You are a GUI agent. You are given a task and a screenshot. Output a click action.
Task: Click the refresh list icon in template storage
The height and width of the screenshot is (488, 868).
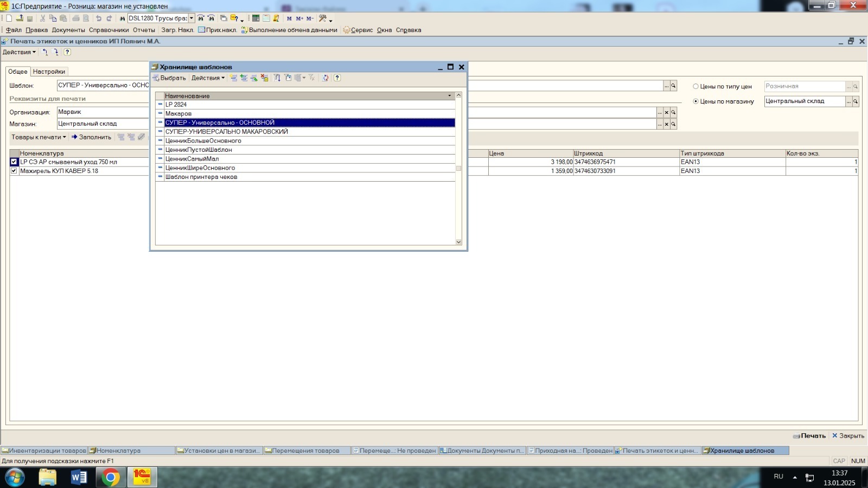click(324, 78)
